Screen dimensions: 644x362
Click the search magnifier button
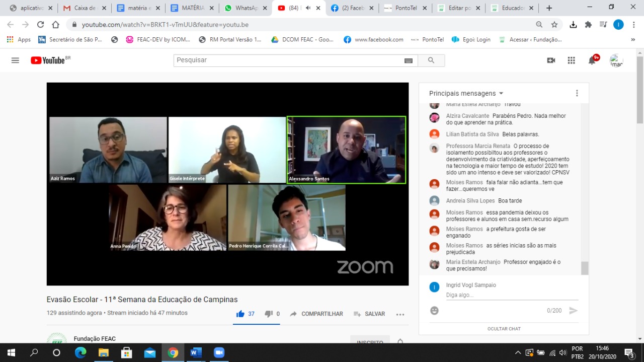tap(431, 60)
